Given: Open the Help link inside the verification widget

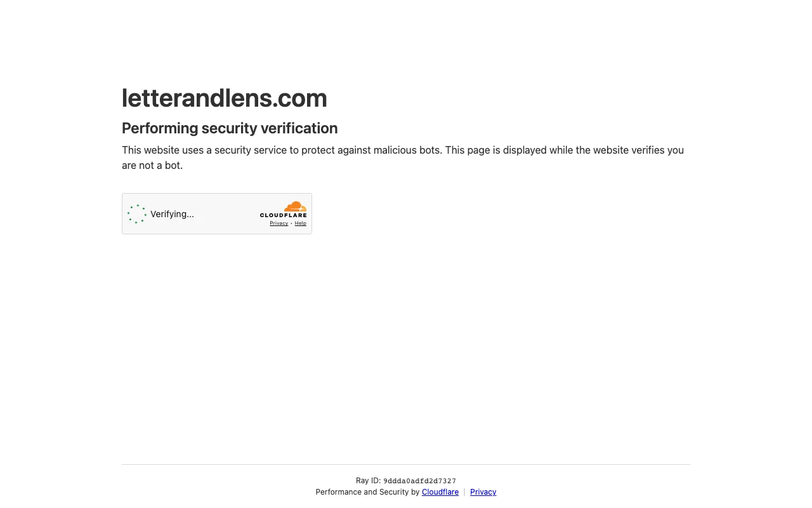Looking at the screenshot, I should coord(301,223).
